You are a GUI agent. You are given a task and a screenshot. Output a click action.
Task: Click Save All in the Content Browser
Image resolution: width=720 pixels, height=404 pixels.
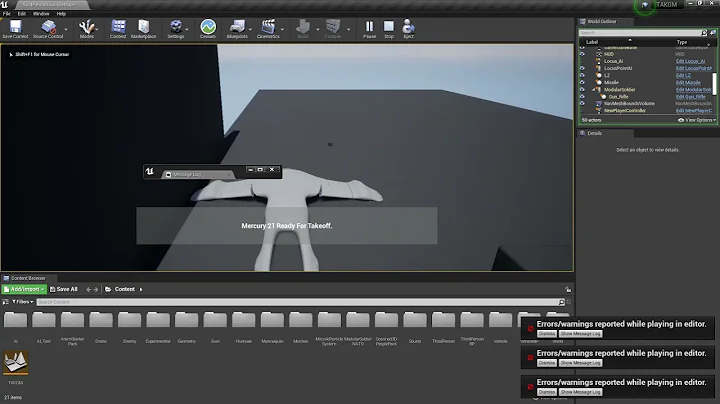pyautogui.click(x=63, y=289)
